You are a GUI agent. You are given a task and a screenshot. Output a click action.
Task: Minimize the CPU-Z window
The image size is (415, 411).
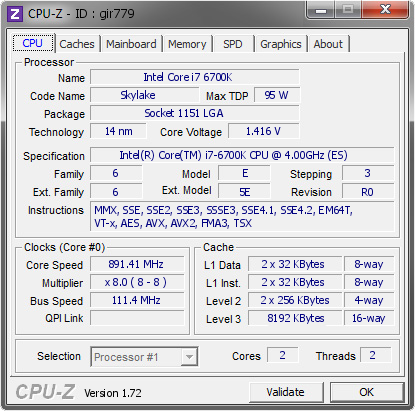point(321,10)
